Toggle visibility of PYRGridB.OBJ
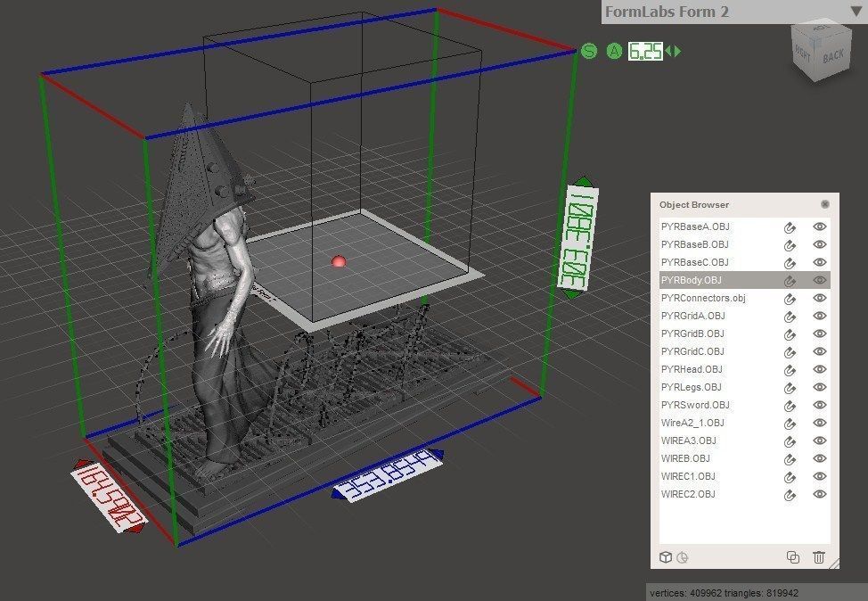Screen dimensions: 868x601 tap(820, 333)
